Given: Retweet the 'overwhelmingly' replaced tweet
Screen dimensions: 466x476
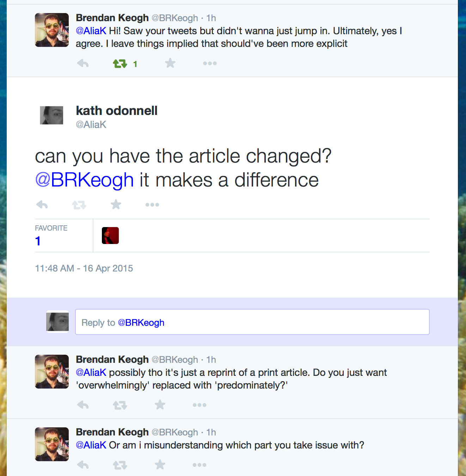Looking at the screenshot, I should (120, 405).
